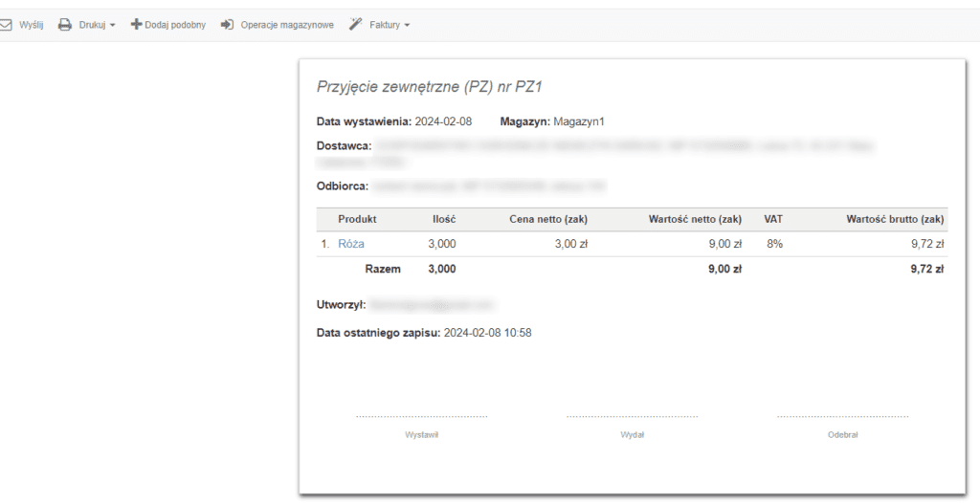Open the Operacje magazynowe action
980x503 pixels.
(x=287, y=25)
